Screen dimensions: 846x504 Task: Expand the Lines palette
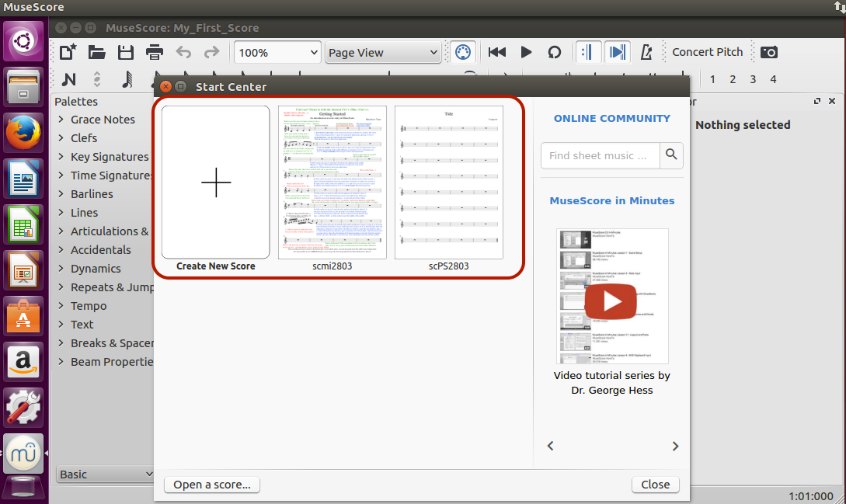click(x=61, y=213)
